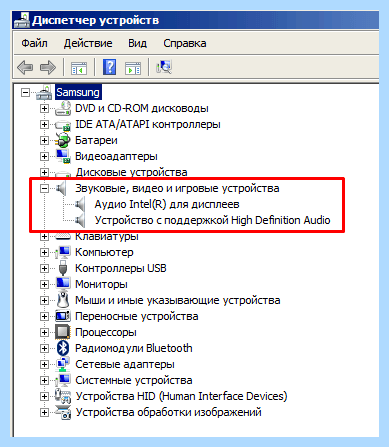
Task: Select Устройства HID (Human Interface Devices) label
Action: 181,396
